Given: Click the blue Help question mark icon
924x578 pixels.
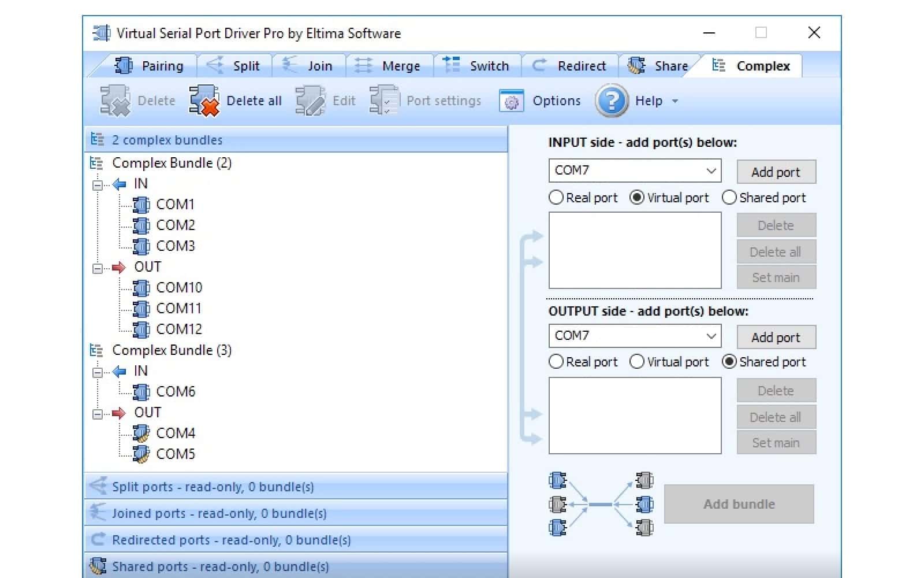Looking at the screenshot, I should click(612, 101).
